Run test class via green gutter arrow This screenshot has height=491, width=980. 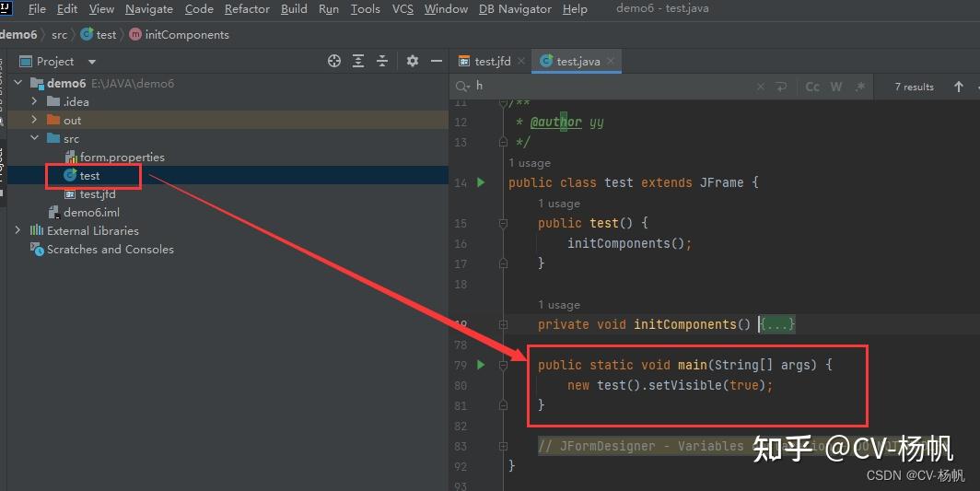pyautogui.click(x=481, y=182)
